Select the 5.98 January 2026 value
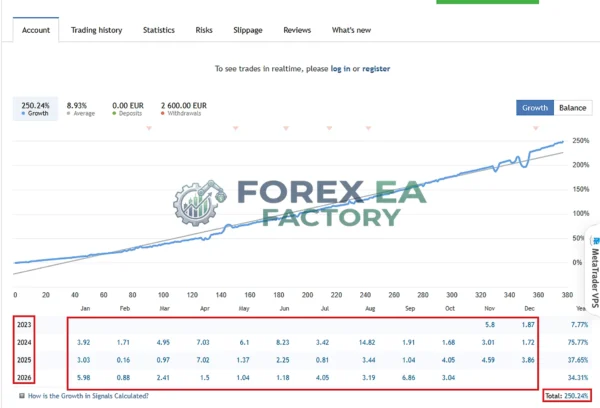The image size is (600, 408). pyautogui.click(x=83, y=377)
